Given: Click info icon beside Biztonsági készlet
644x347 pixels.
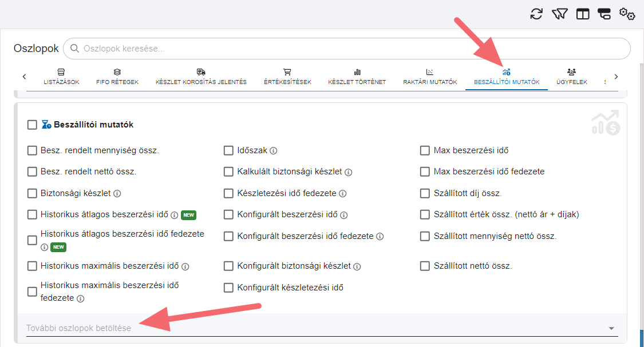Looking at the screenshot, I should point(117,194).
